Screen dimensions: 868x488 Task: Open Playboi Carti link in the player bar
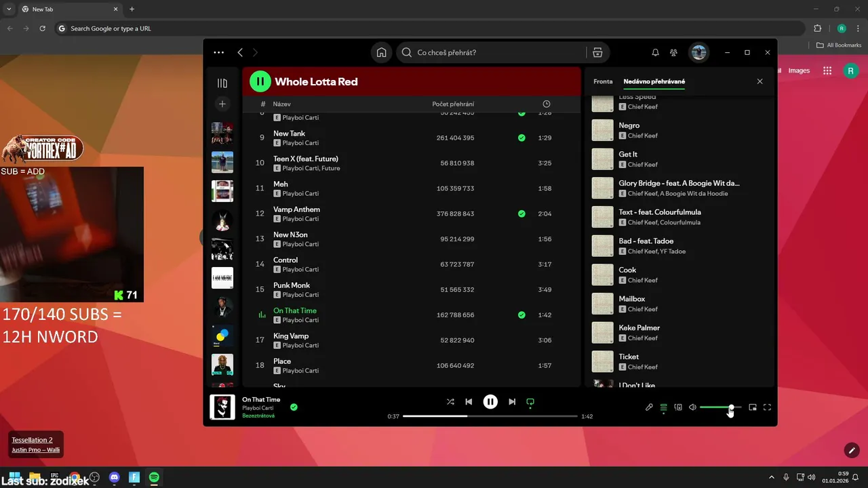click(x=258, y=408)
